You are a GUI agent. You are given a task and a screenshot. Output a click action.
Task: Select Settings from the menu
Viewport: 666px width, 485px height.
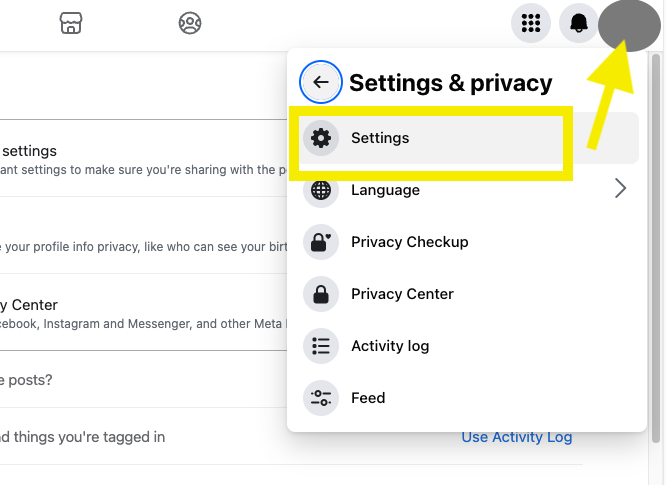[381, 138]
